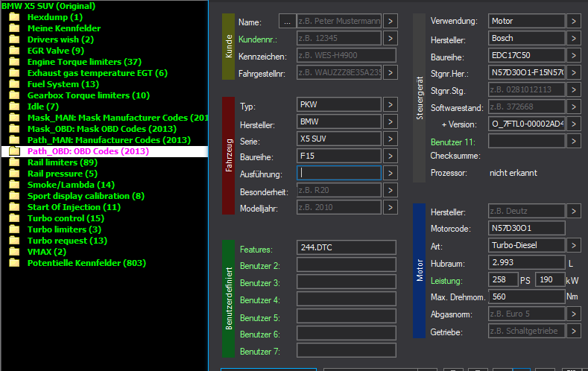Viewport: 588px width, 371px height.
Task: Open the Hersteller Bosch arrow
Action: (x=574, y=38)
